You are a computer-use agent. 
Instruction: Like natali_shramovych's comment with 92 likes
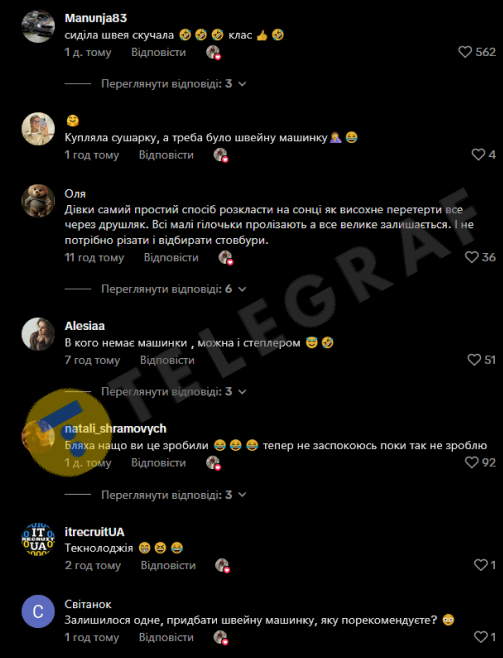pyautogui.click(x=472, y=462)
